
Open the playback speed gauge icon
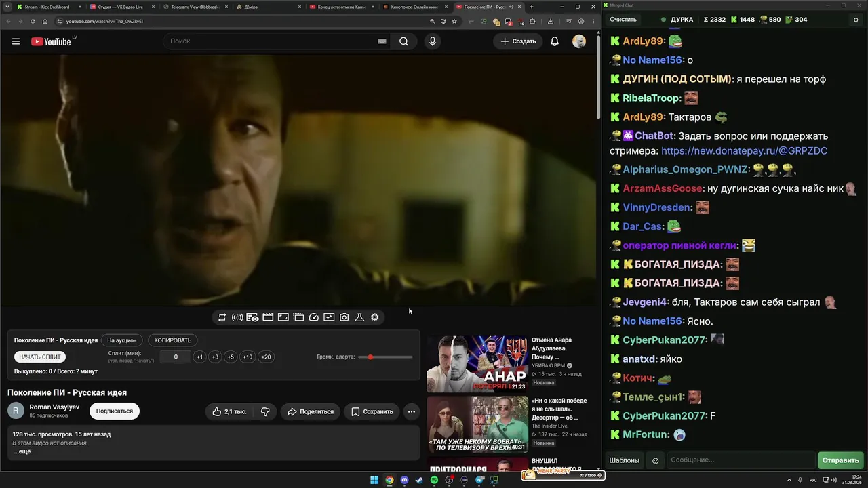pos(313,317)
